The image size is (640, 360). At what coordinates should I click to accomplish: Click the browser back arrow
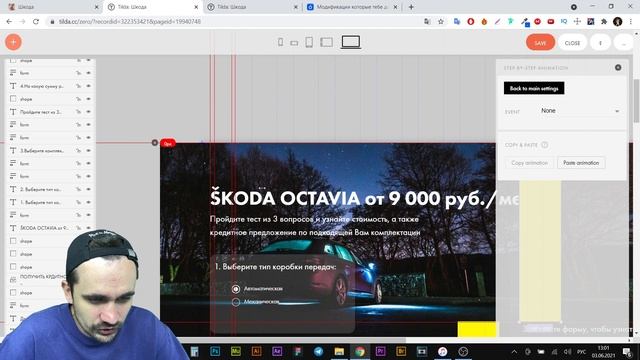9,22
